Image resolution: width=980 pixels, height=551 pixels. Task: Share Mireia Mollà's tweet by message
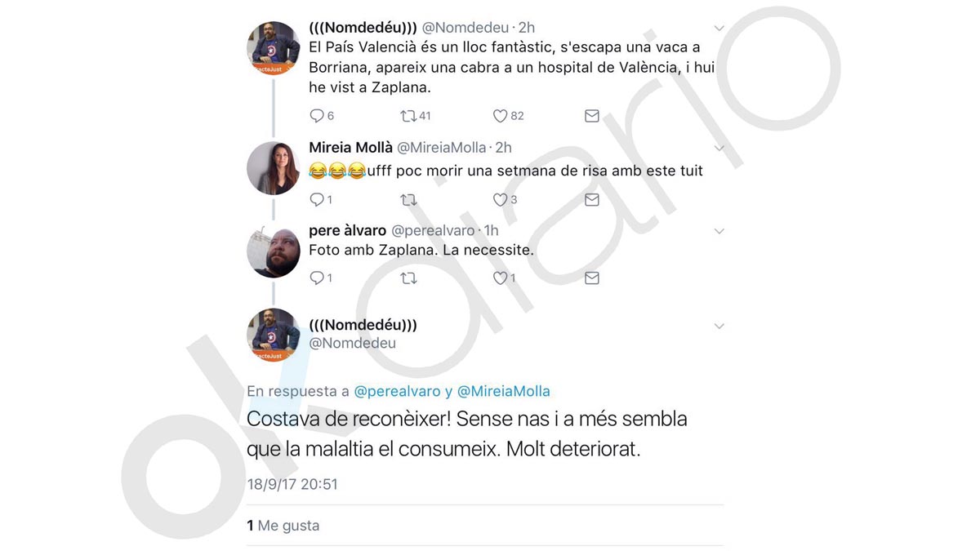(x=592, y=199)
